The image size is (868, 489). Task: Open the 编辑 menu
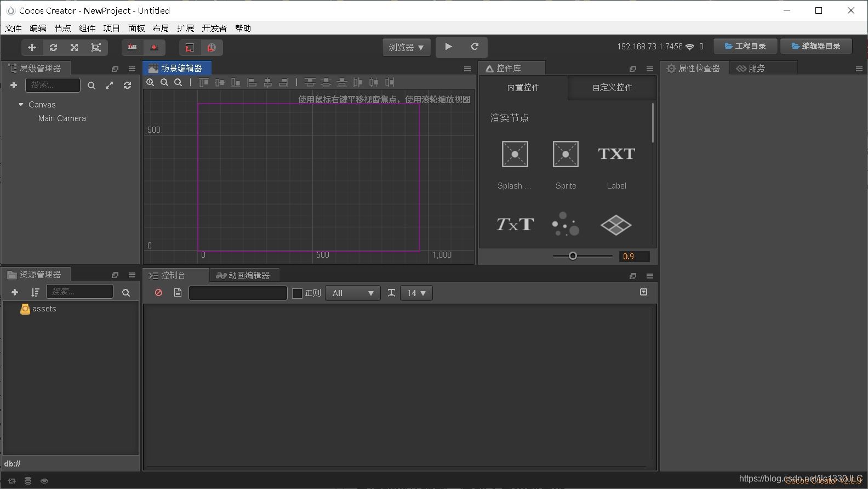tap(38, 28)
